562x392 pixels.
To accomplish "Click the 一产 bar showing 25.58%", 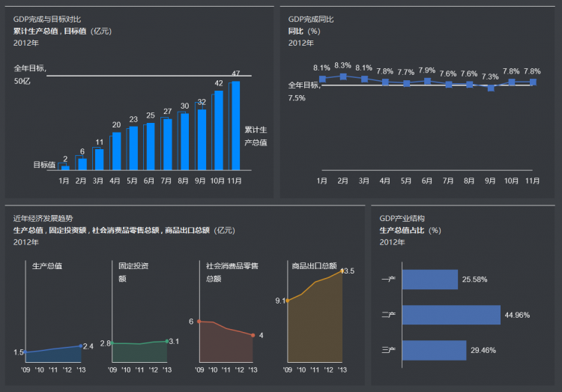I will [429, 280].
